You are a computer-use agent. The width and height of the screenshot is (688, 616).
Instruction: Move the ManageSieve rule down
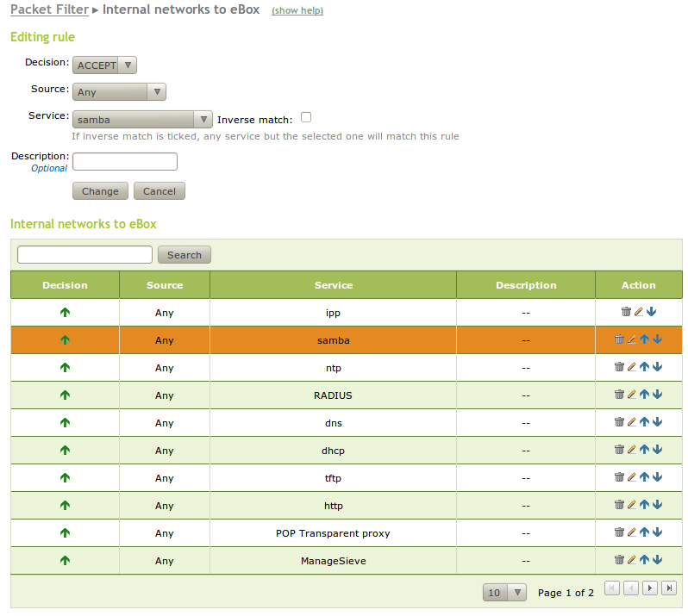coord(657,560)
